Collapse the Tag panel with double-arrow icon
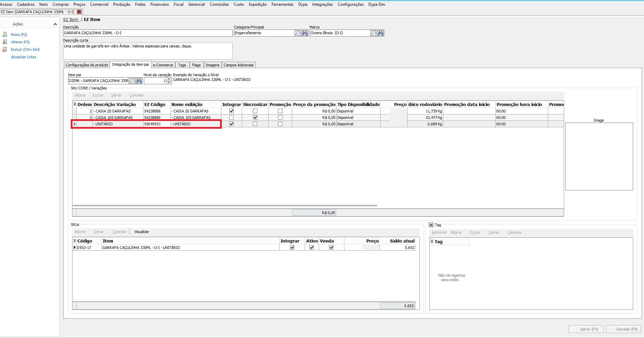644x338 pixels. pos(431,225)
